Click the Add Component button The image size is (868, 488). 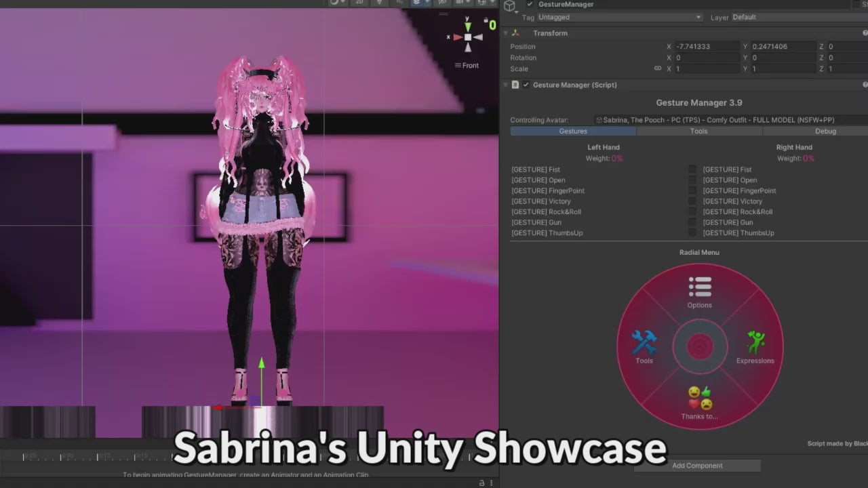tap(697, 466)
